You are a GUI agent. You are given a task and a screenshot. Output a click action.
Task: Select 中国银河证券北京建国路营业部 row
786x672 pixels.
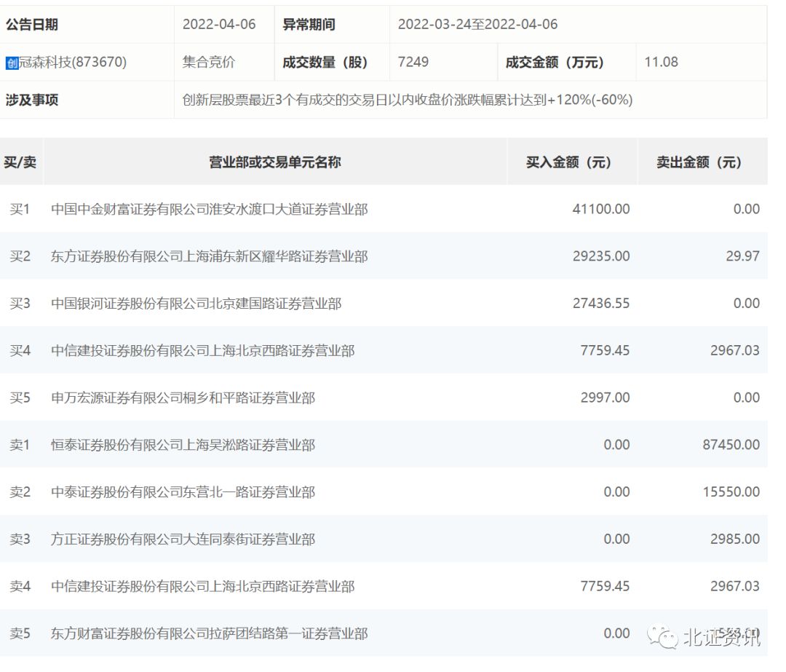[x=196, y=304]
